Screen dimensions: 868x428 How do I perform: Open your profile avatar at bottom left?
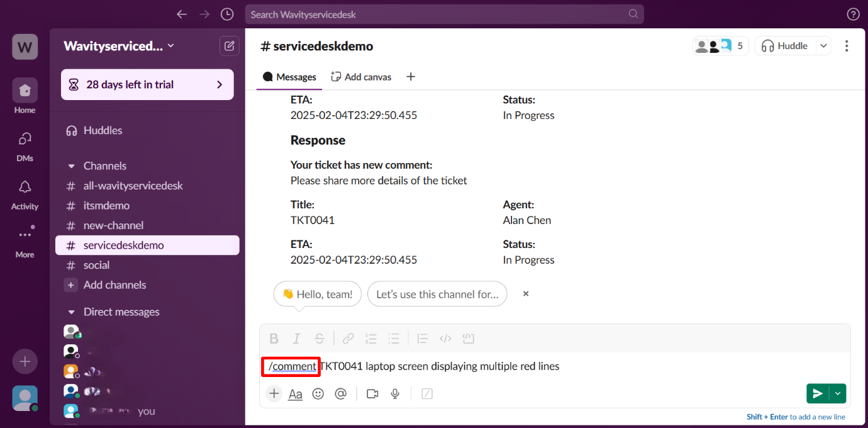(25, 398)
